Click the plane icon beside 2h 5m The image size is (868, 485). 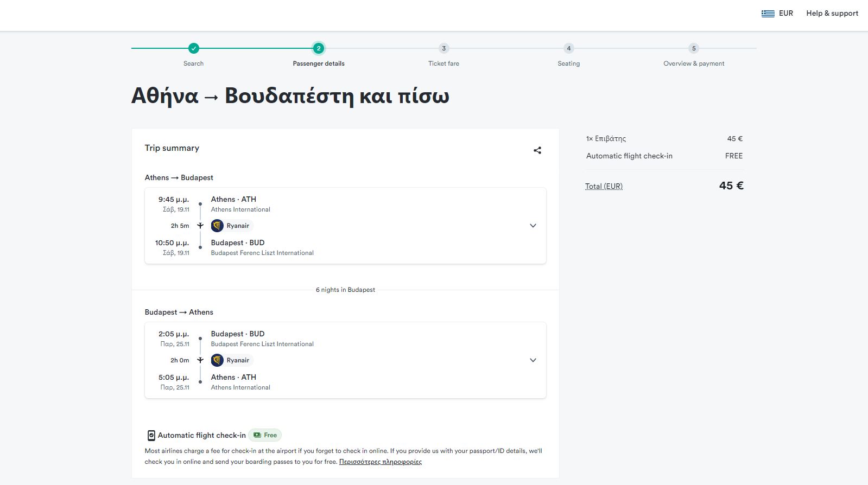coord(200,226)
